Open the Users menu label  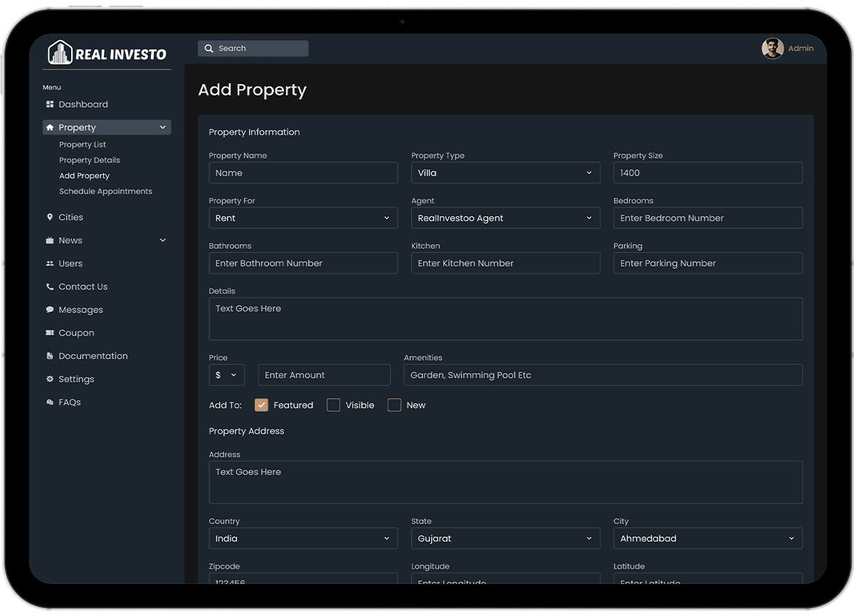click(x=70, y=264)
